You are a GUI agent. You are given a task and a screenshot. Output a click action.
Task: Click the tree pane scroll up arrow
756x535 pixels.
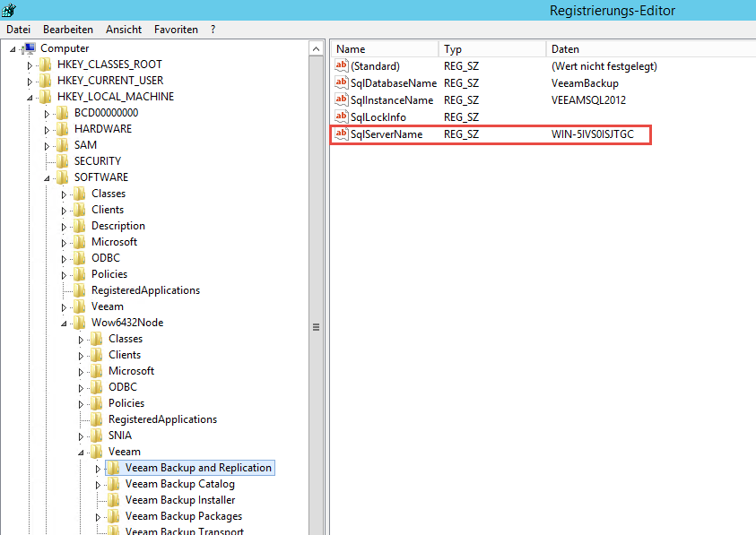(x=316, y=48)
